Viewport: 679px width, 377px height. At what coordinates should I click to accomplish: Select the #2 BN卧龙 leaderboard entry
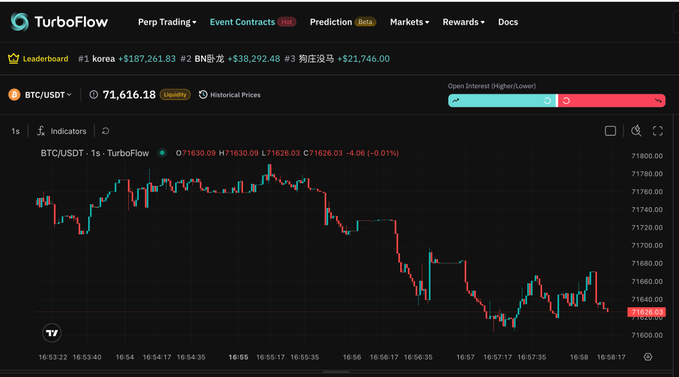(230, 59)
